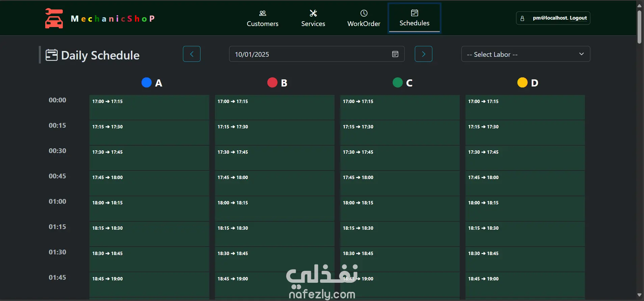Select column A slot 17:15 → 17:30
The height and width of the screenshot is (301, 644).
coord(149,132)
